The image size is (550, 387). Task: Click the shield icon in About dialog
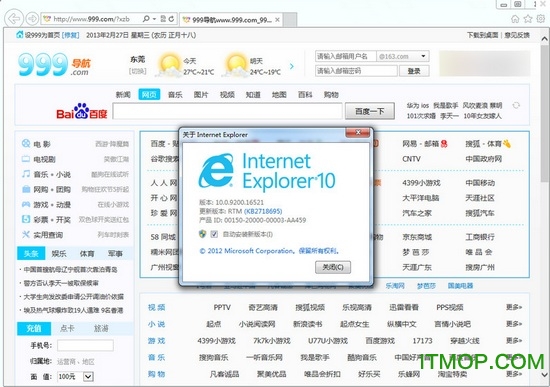point(202,234)
